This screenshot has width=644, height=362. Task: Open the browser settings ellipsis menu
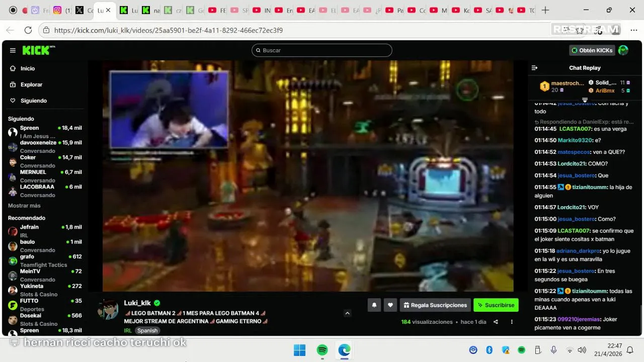633,30
